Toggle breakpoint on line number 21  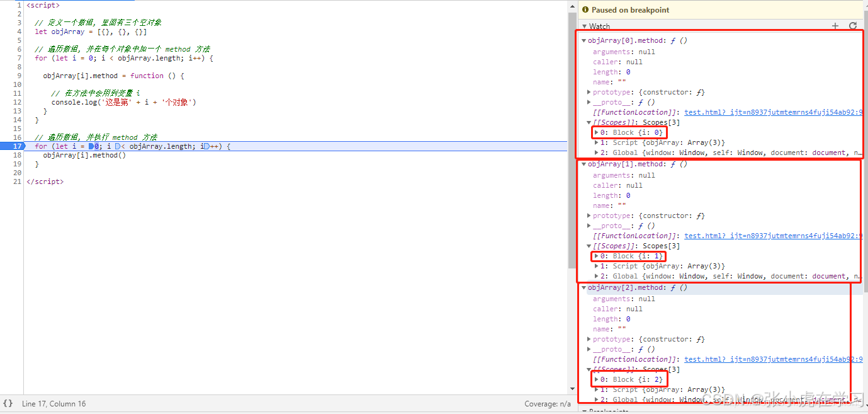pos(18,181)
